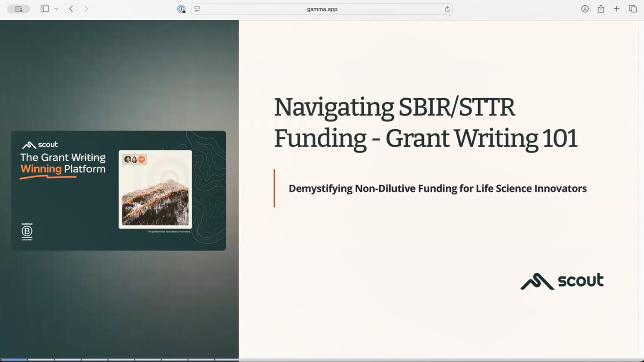
Task: Click the "Navigating SBIR/STTR Funding" title
Action: coord(426,123)
